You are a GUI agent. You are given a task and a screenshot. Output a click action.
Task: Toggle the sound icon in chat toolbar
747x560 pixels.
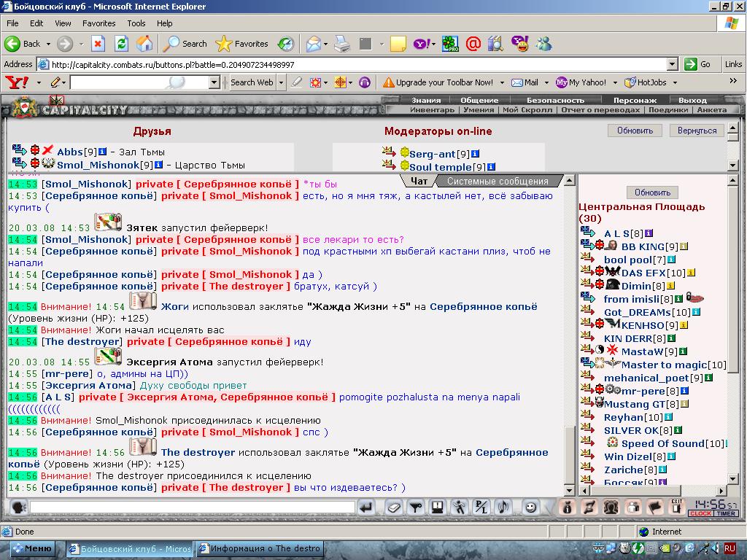503,507
